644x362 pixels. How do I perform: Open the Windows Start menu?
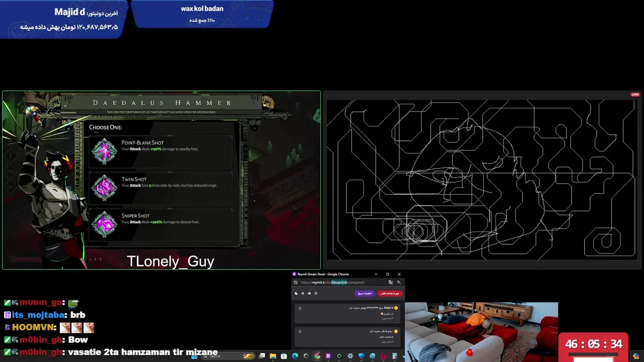[194, 356]
